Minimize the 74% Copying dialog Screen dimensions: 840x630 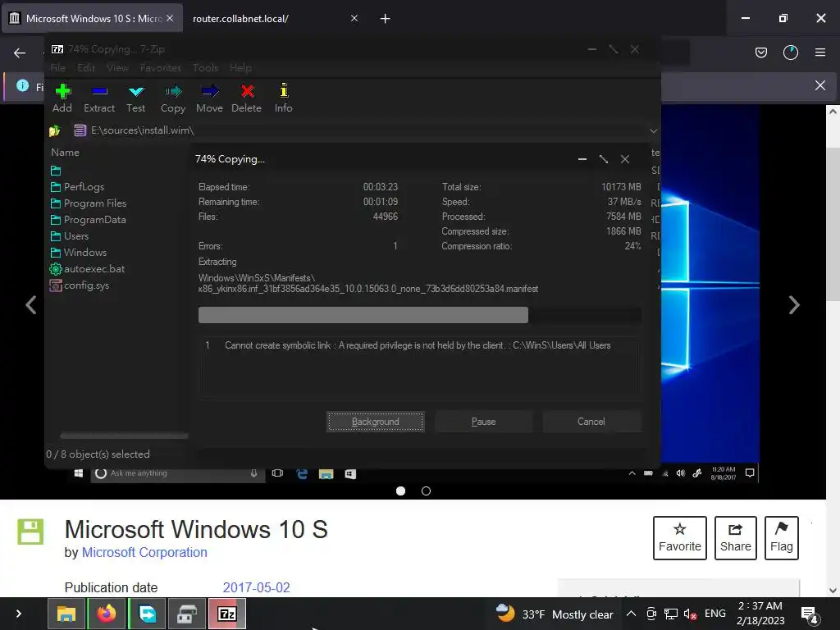[x=582, y=159]
